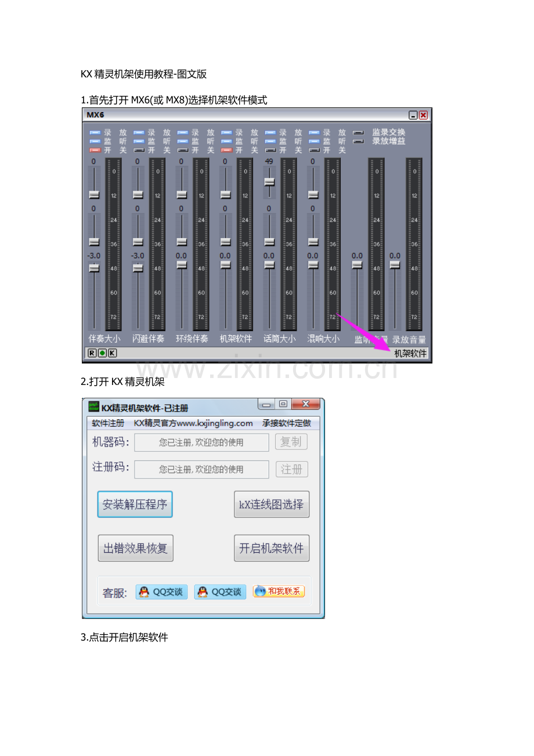Click the R icon in MX6 status bar
Image resolution: width=534 pixels, height=756 pixels.
click(x=92, y=353)
